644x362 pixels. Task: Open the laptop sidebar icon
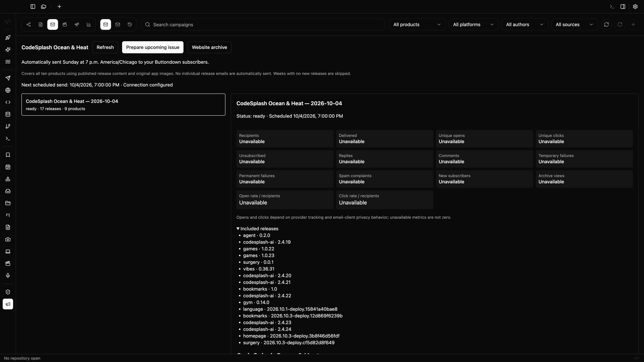click(8, 251)
